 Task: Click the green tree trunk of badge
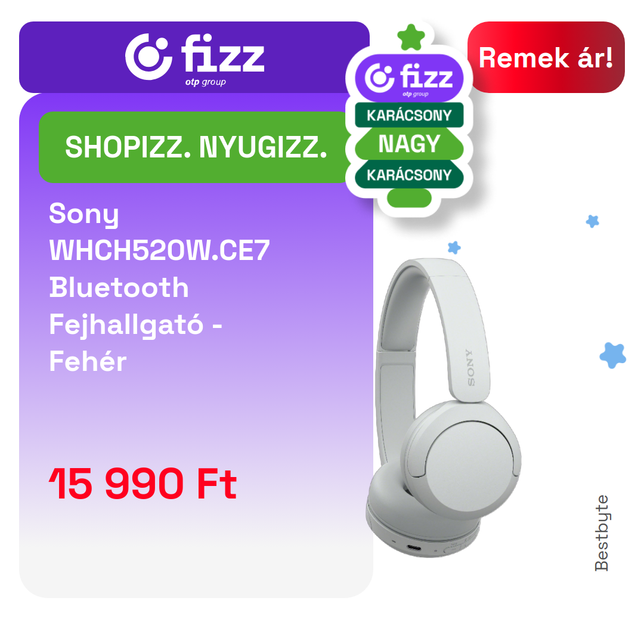(409, 198)
